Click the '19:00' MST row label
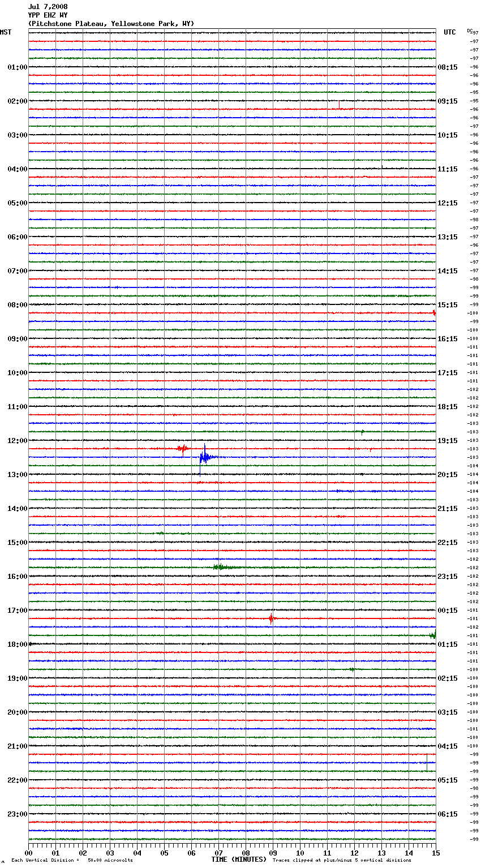481x868 pixels. pyautogui.click(x=17, y=678)
